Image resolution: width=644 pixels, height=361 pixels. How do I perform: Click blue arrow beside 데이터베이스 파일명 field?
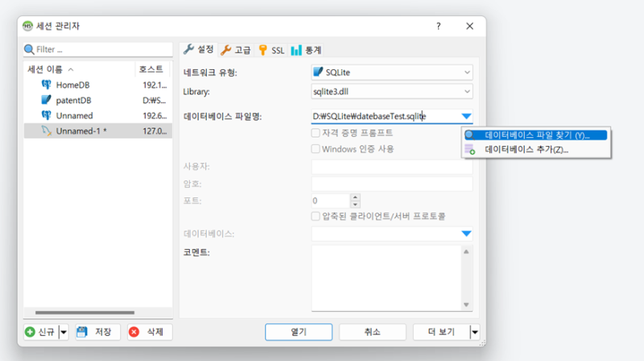[466, 116]
